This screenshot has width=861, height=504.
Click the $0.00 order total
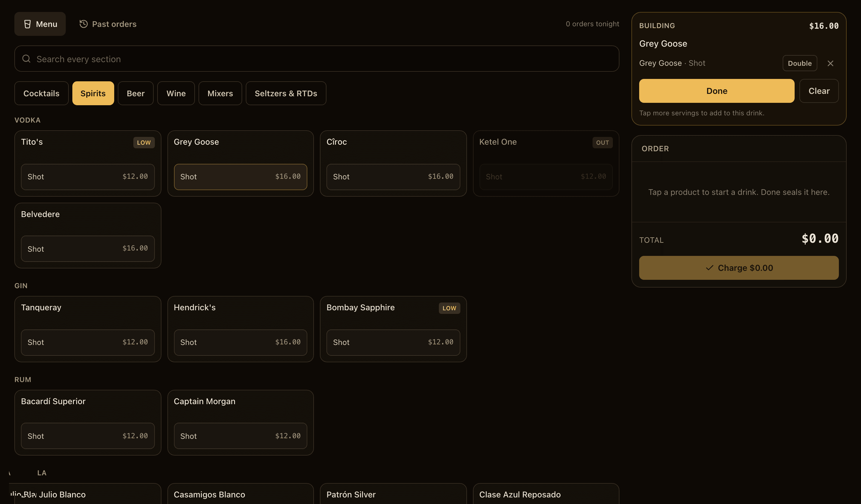(820, 239)
